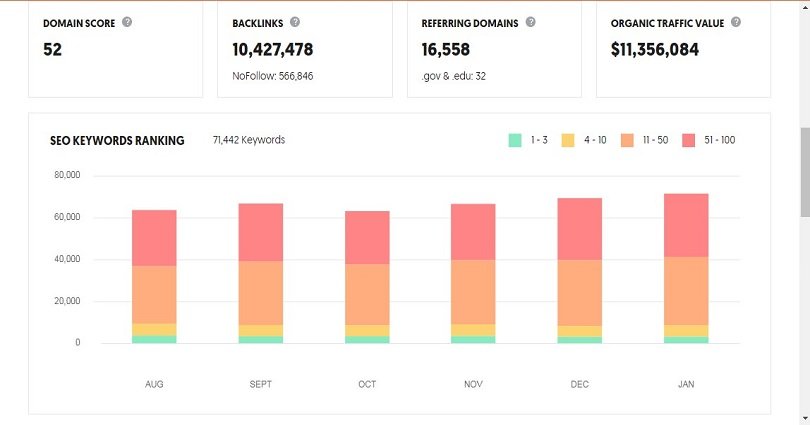
Task: Click the AUG bar's green 1-3 segment
Action: click(x=154, y=339)
